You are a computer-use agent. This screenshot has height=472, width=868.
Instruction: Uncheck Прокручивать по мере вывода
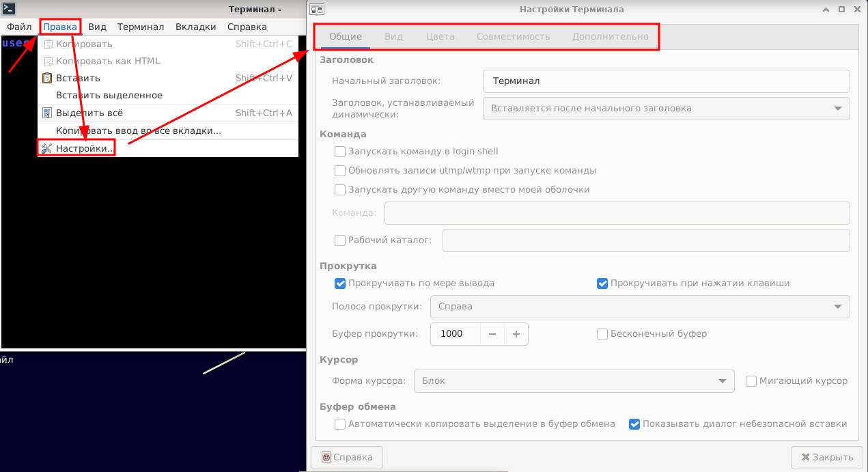point(340,283)
